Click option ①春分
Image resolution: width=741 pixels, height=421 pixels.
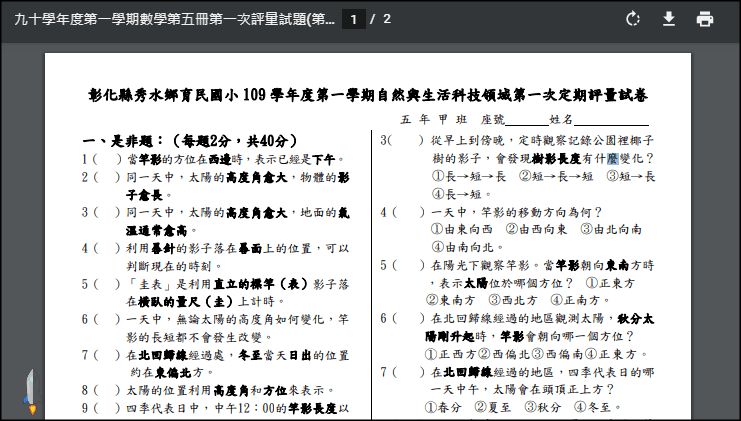coord(443,407)
